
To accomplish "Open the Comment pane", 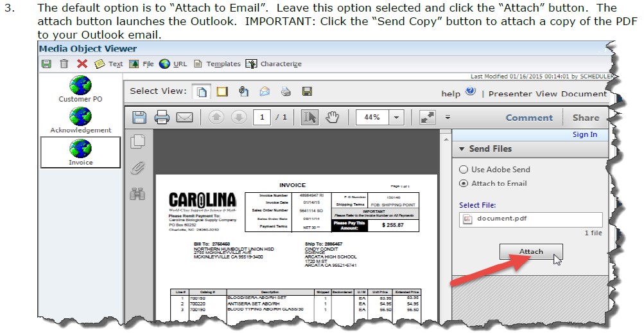I will coord(529,118).
